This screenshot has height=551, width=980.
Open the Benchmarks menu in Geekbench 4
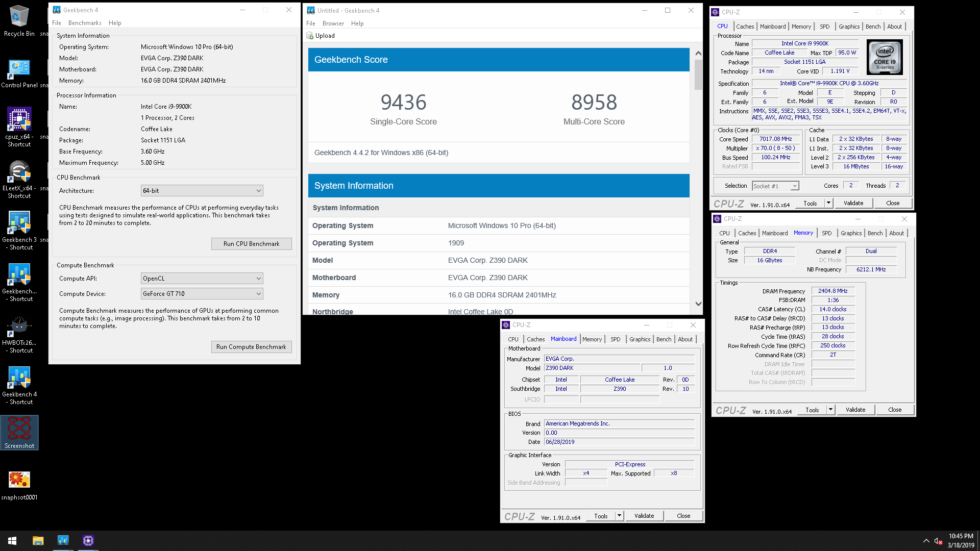click(85, 23)
